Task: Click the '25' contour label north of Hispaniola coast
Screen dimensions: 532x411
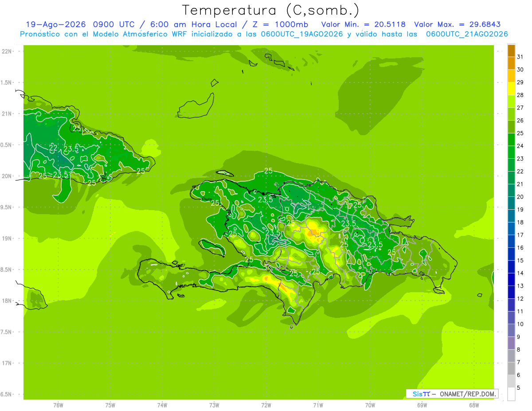Action: coord(269,171)
